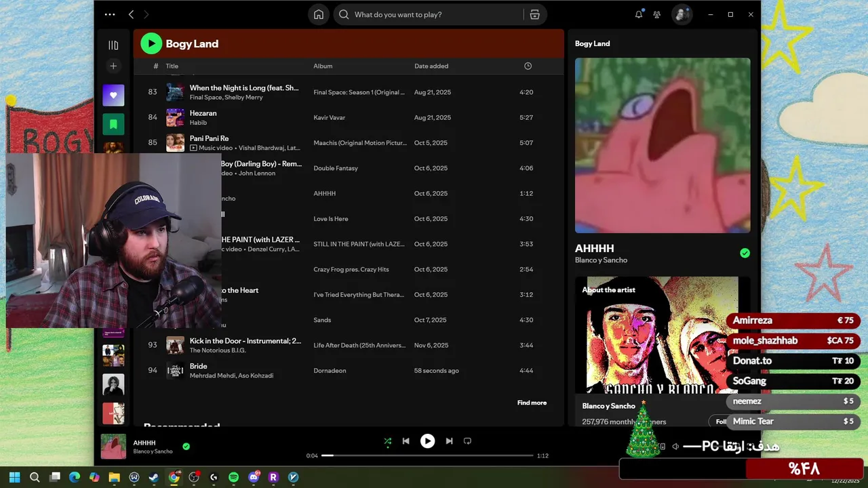
Task: Sort by the duration clock icon
Action: coord(528,66)
